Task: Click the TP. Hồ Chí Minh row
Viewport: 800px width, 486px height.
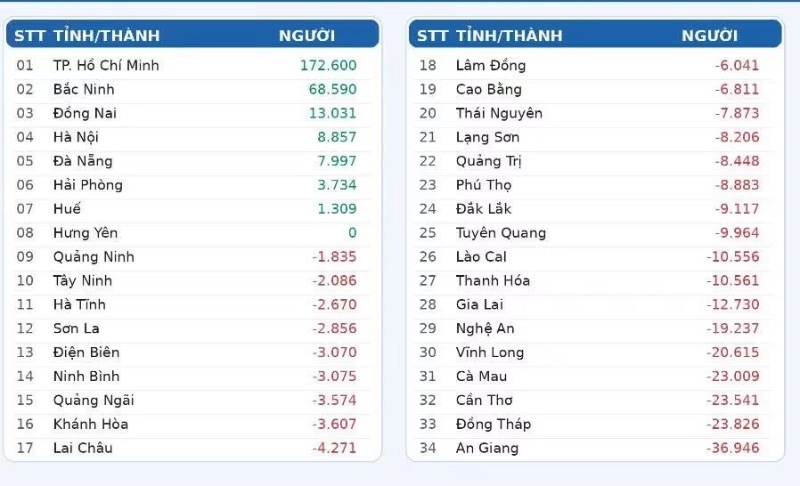Action: pyautogui.click(x=192, y=66)
